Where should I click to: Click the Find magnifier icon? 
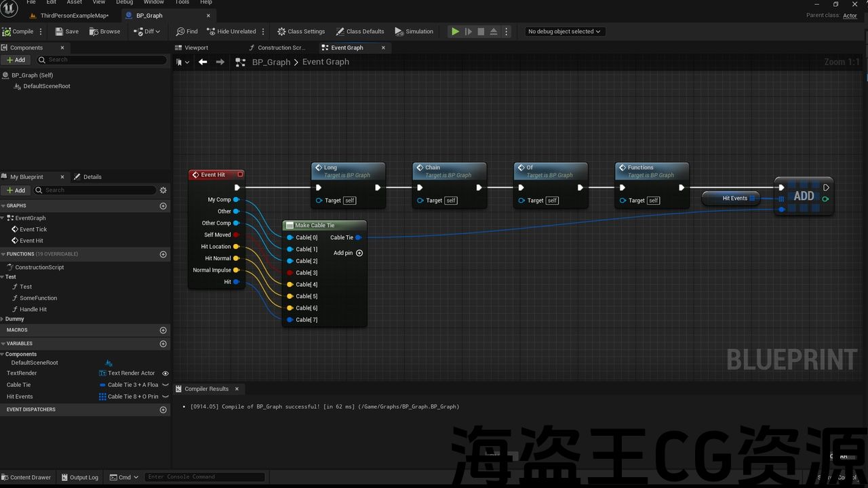click(x=180, y=31)
